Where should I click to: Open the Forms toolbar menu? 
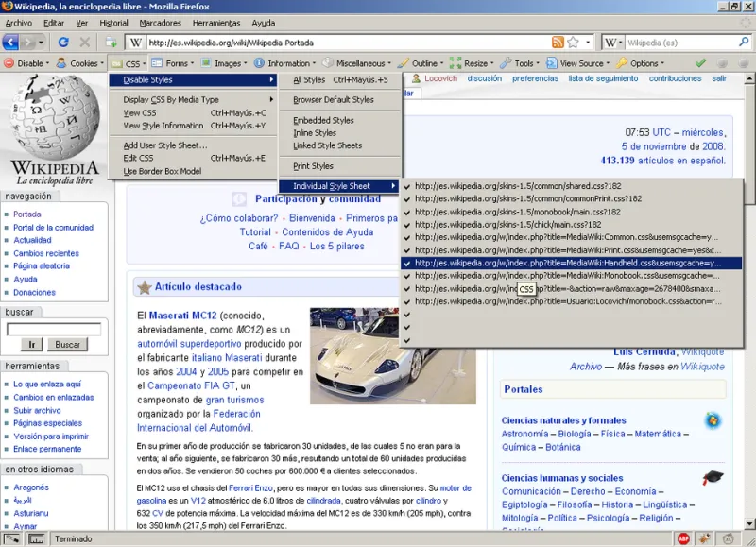click(x=173, y=63)
